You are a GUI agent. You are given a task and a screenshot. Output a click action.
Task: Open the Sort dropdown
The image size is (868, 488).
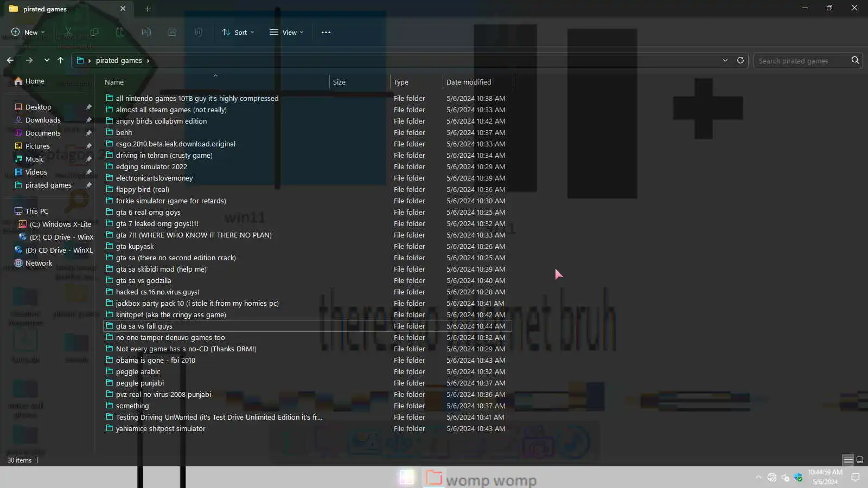coord(238,32)
